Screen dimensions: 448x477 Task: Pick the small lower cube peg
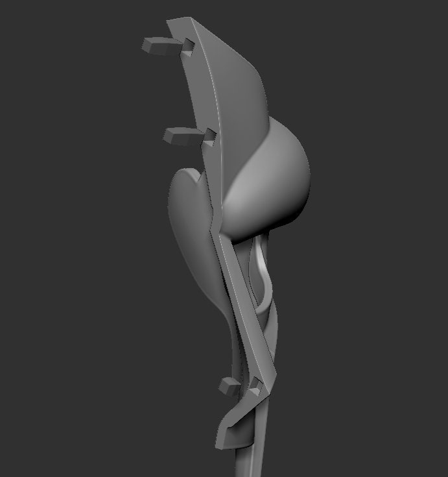point(229,386)
